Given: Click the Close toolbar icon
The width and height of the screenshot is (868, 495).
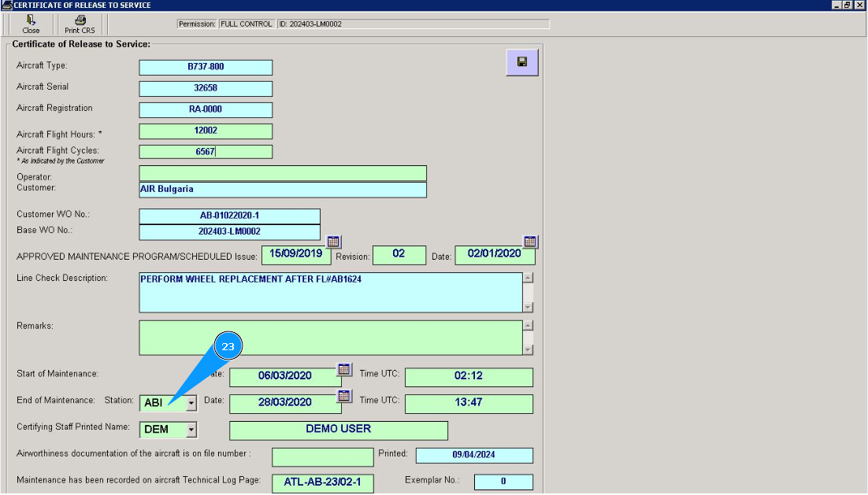Looking at the screenshot, I should tap(31, 21).
